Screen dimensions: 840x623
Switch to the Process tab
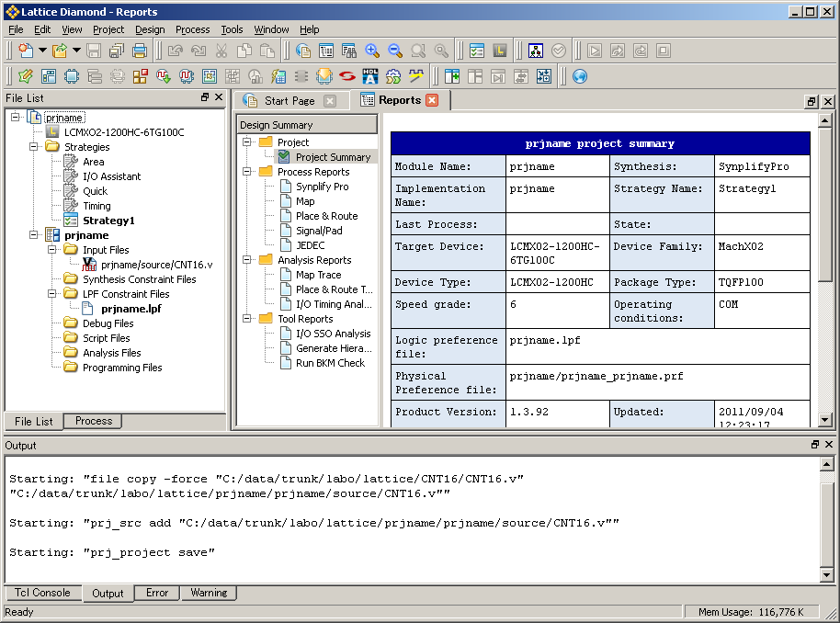click(93, 421)
